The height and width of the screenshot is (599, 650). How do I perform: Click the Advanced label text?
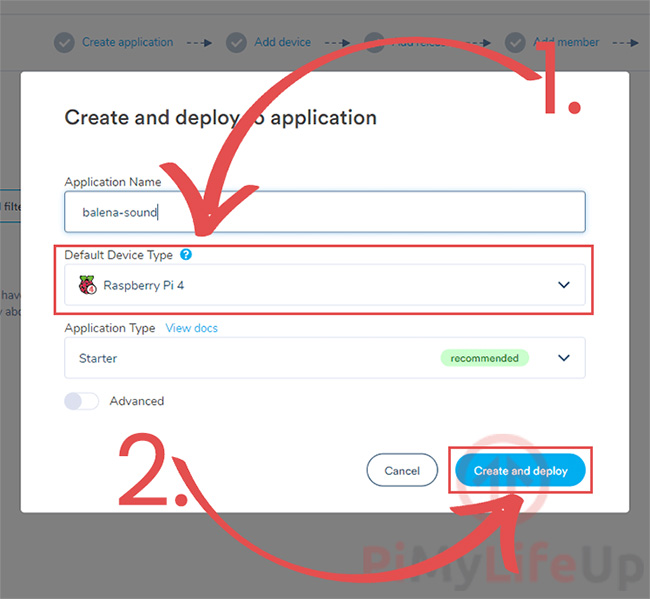(x=137, y=401)
